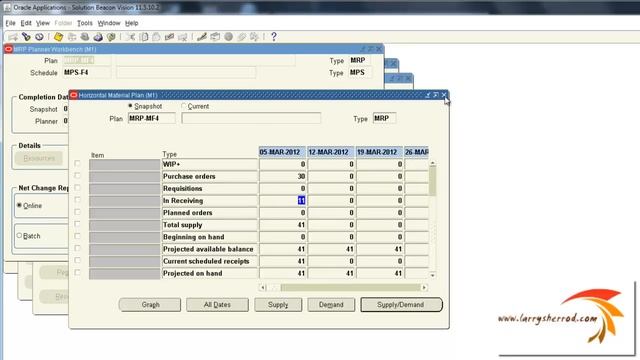640x360 pixels.
Task: Click the Type field showing MRP in Horizontal Plan
Action: click(x=384, y=118)
